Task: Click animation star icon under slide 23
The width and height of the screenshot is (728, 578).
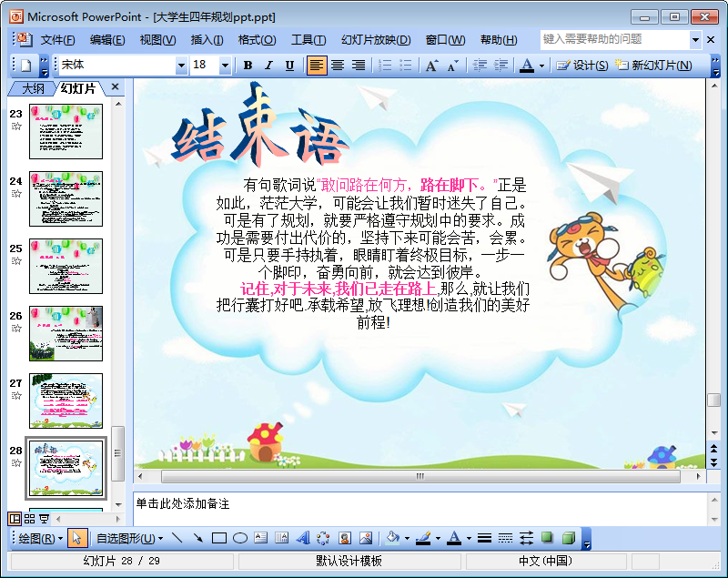Action: (x=16, y=126)
